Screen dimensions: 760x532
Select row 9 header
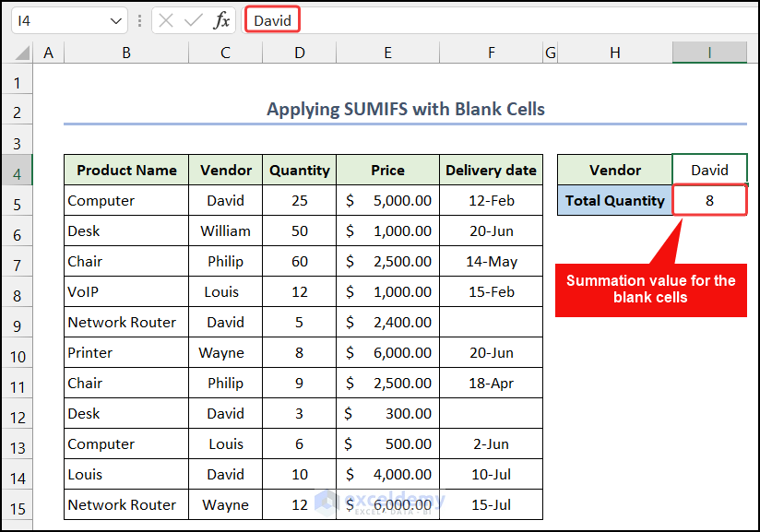pyautogui.click(x=17, y=323)
